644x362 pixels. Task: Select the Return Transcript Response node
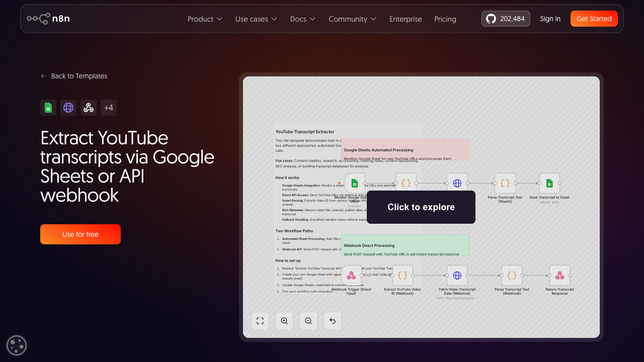click(x=559, y=276)
